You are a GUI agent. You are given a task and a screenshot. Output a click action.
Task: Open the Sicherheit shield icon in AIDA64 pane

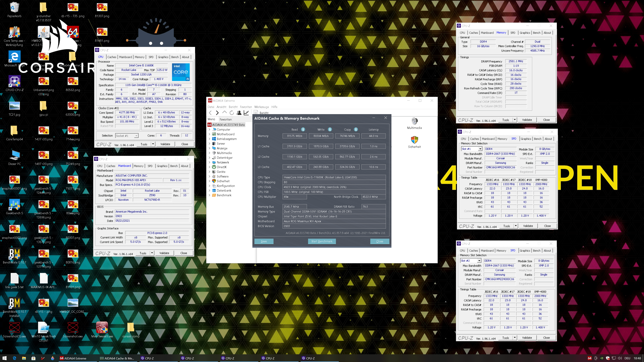414,142
